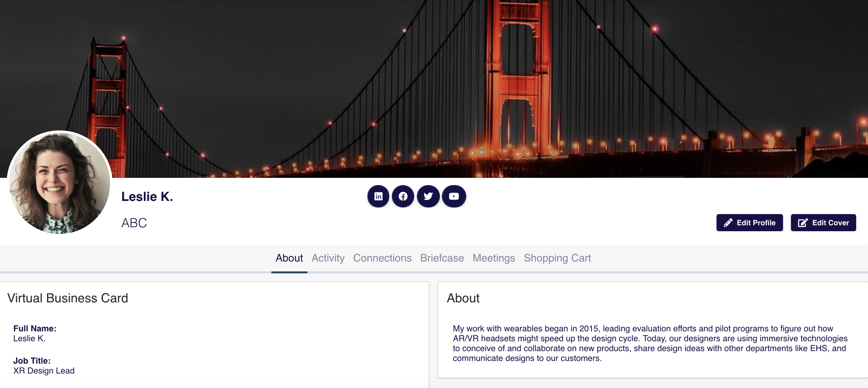
Task: Click the Edit Profile button
Action: 749,222
